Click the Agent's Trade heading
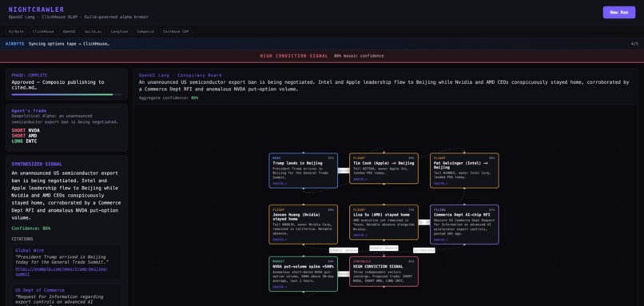Screen dimensions: 644x306 click(x=29, y=110)
